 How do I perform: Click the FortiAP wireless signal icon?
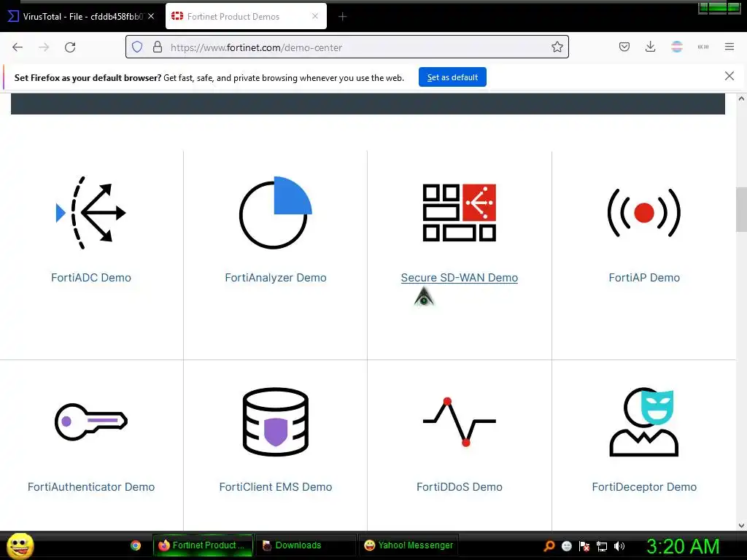[x=644, y=213]
